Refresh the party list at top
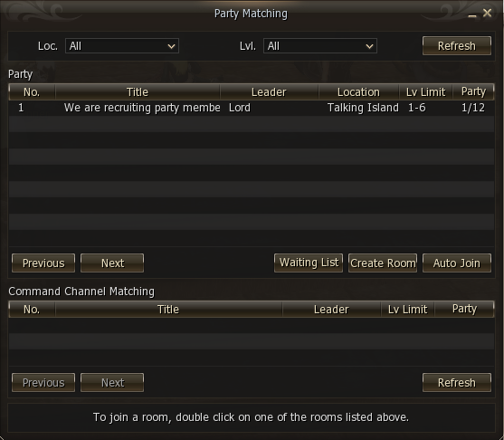Image resolution: width=504 pixels, height=440 pixels. tap(457, 45)
